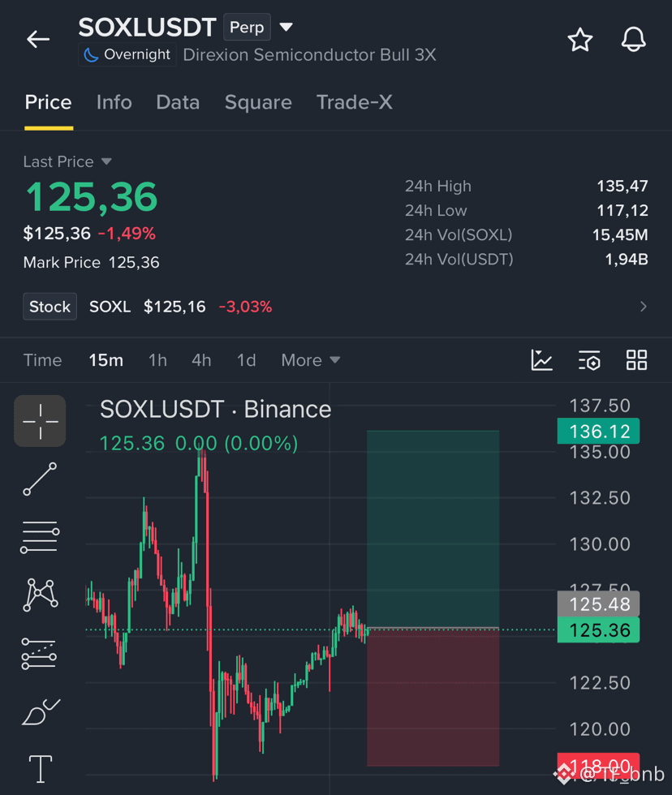
Task: Select the brush drawing tool
Action: (41, 712)
